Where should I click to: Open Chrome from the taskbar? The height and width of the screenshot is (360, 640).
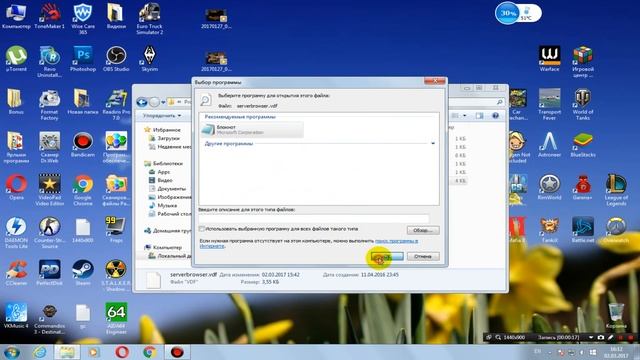pyautogui.click(x=149, y=352)
